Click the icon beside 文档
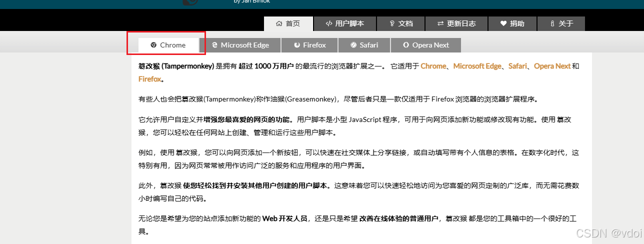 (x=393, y=23)
